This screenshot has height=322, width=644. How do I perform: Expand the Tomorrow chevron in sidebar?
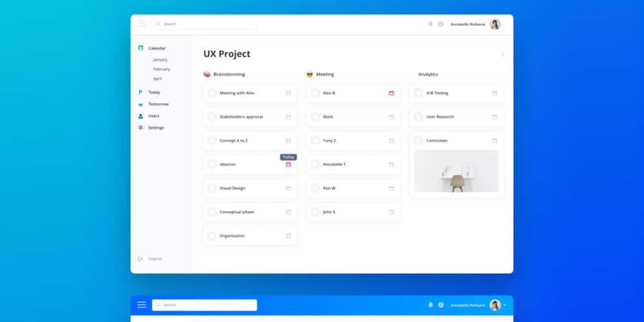pyautogui.click(x=140, y=104)
